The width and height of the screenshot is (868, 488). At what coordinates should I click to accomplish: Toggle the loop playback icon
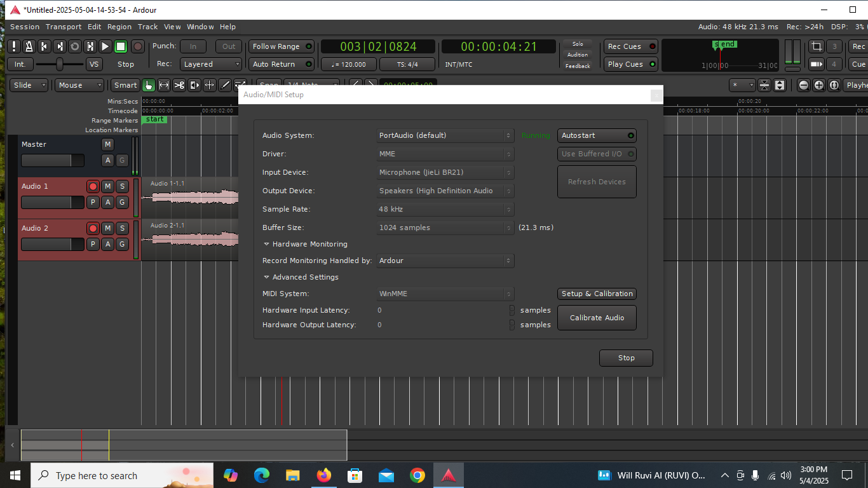tap(75, 46)
